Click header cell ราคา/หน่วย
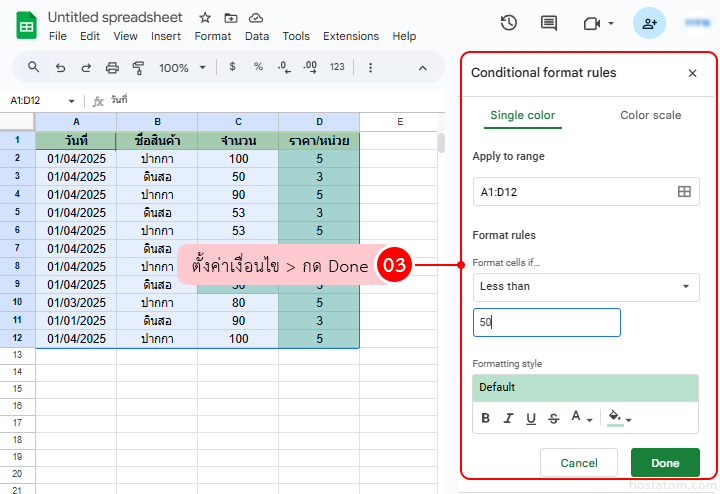Image resolution: width=720 pixels, height=494 pixels. 319,140
